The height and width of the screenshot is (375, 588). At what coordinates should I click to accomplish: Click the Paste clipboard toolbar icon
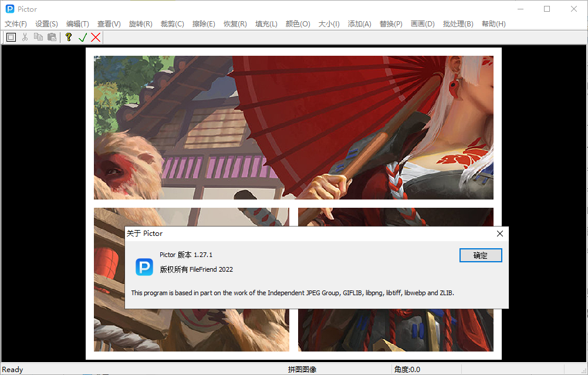[52, 37]
